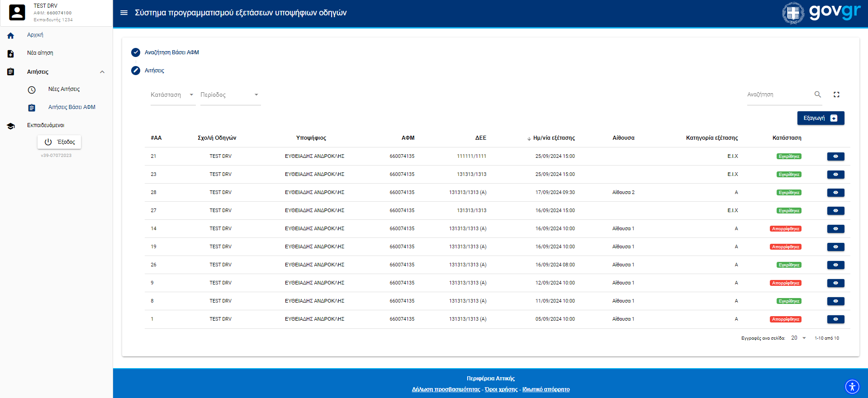This screenshot has height=398, width=868.
Task: Open Εκπαιδευόμενοι from the sidebar
Action: tap(45, 125)
